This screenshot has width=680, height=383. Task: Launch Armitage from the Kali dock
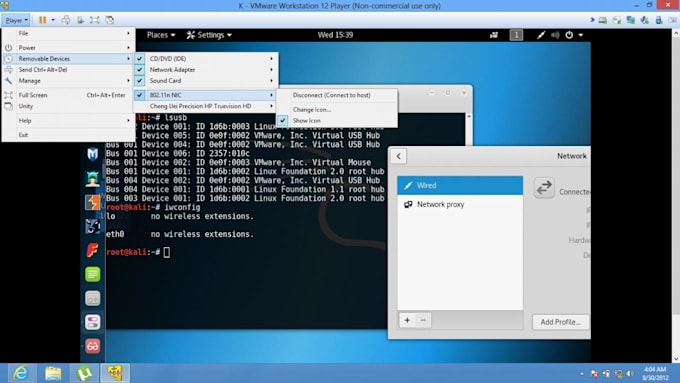[x=92, y=178]
